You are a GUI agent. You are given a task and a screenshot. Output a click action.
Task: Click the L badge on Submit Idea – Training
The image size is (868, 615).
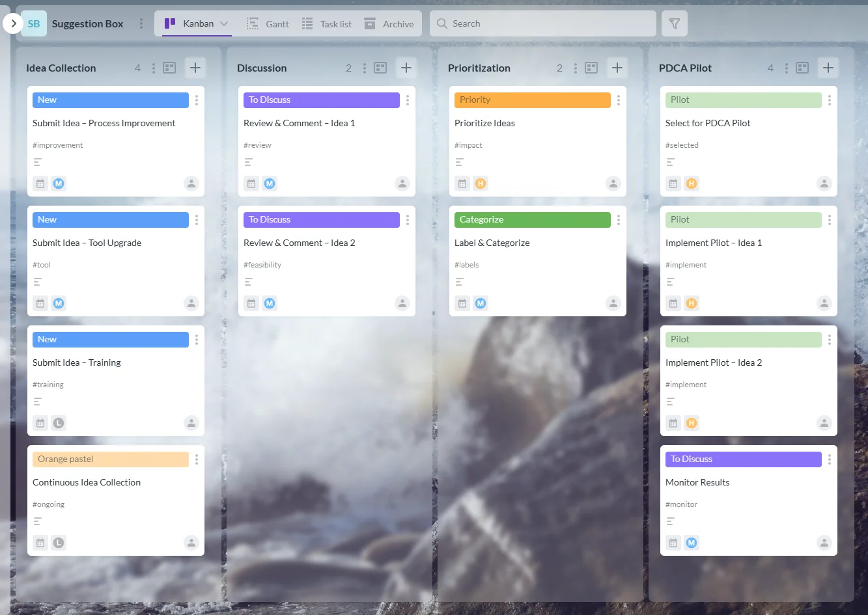[x=59, y=422]
